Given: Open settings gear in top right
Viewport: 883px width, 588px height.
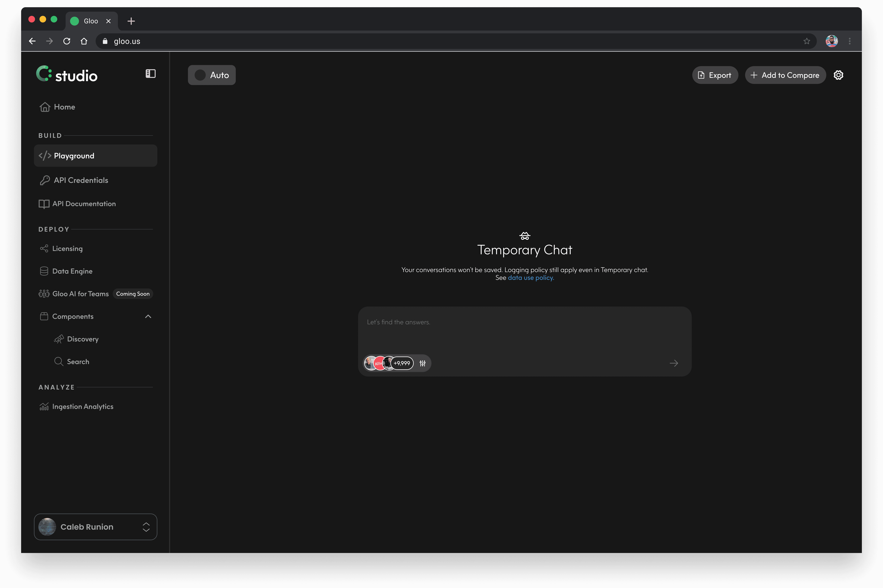Looking at the screenshot, I should [838, 75].
